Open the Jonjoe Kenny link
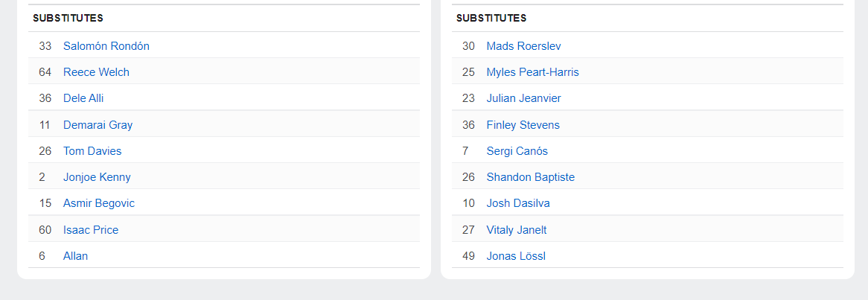This screenshot has height=300, width=868. pos(97,177)
